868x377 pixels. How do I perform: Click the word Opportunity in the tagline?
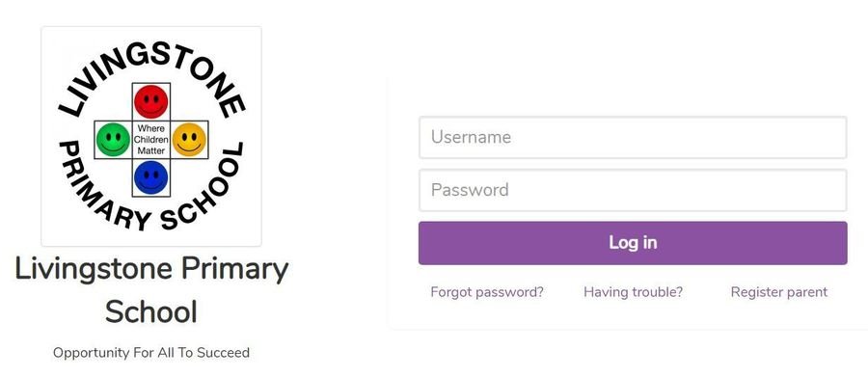pyautogui.click(x=91, y=353)
